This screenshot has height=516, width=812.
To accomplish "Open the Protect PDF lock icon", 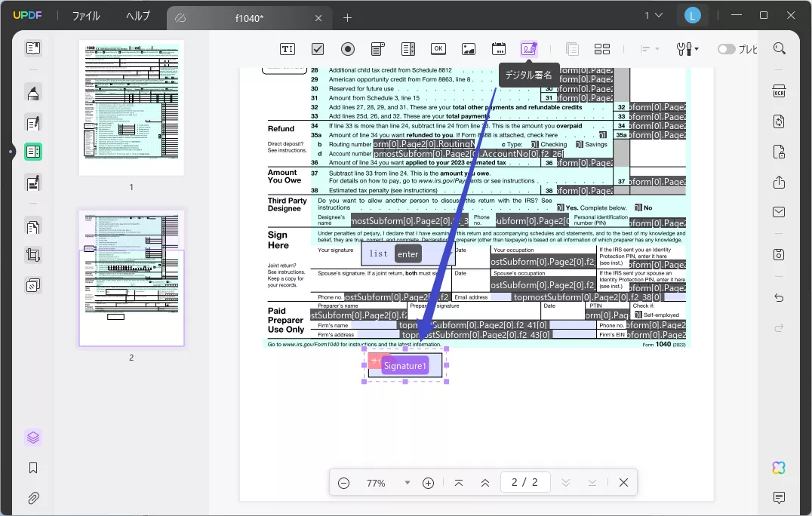I will tap(779, 152).
